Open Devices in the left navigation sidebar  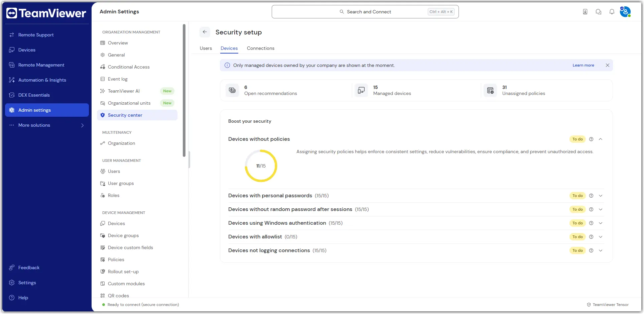pyautogui.click(x=47, y=50)
